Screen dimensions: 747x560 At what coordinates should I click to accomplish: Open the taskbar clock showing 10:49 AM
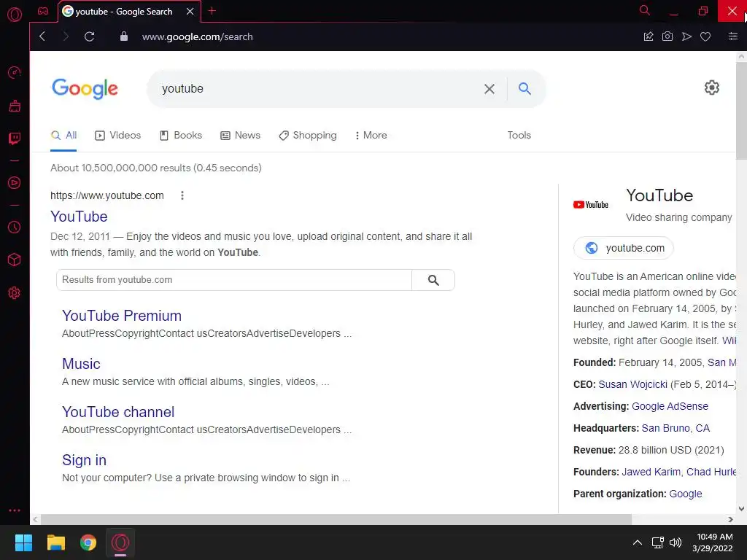click(x=712, y=542)
